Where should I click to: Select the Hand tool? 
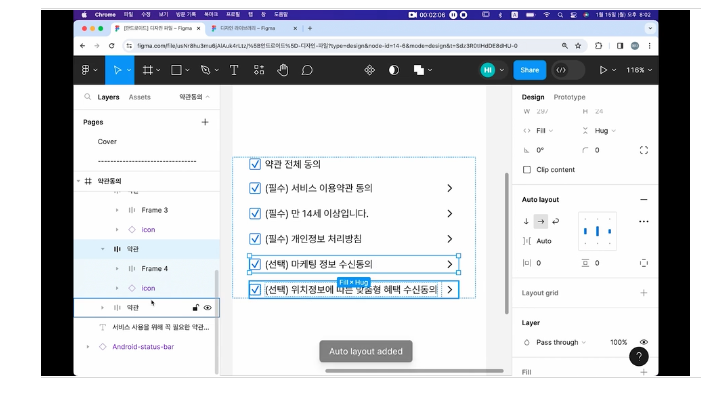(x=283, y=70)
